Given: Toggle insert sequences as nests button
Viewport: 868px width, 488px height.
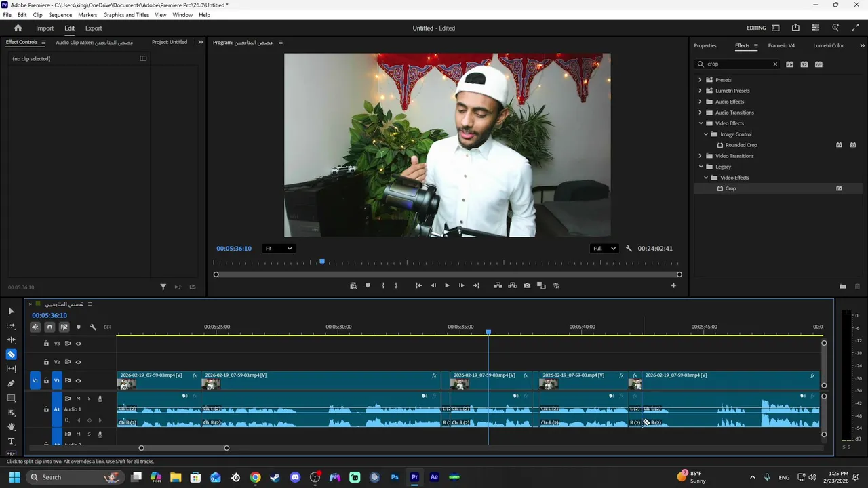Looking at the screenshot, I should pyautogui.click(x=35, y=327).
